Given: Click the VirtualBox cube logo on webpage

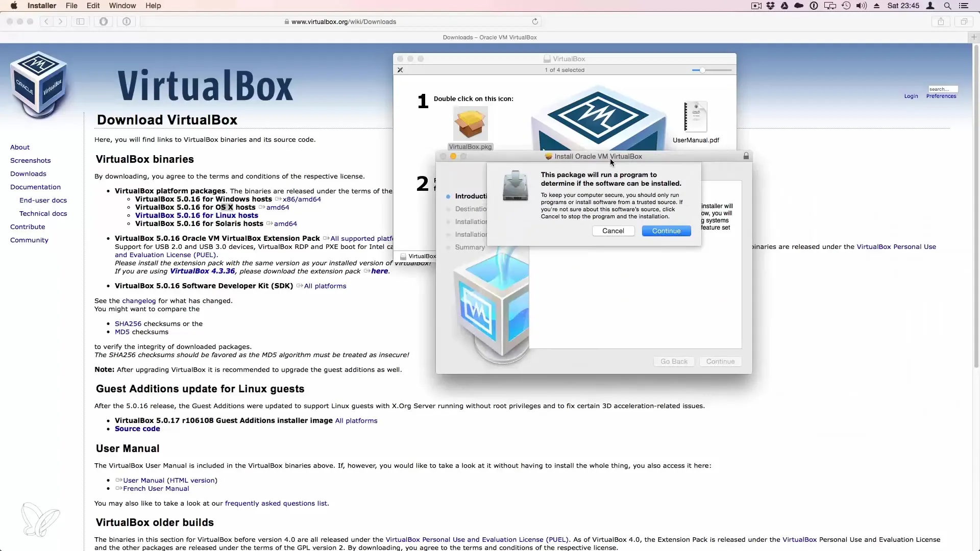Looking at the screenshot, I should point(39,85).
